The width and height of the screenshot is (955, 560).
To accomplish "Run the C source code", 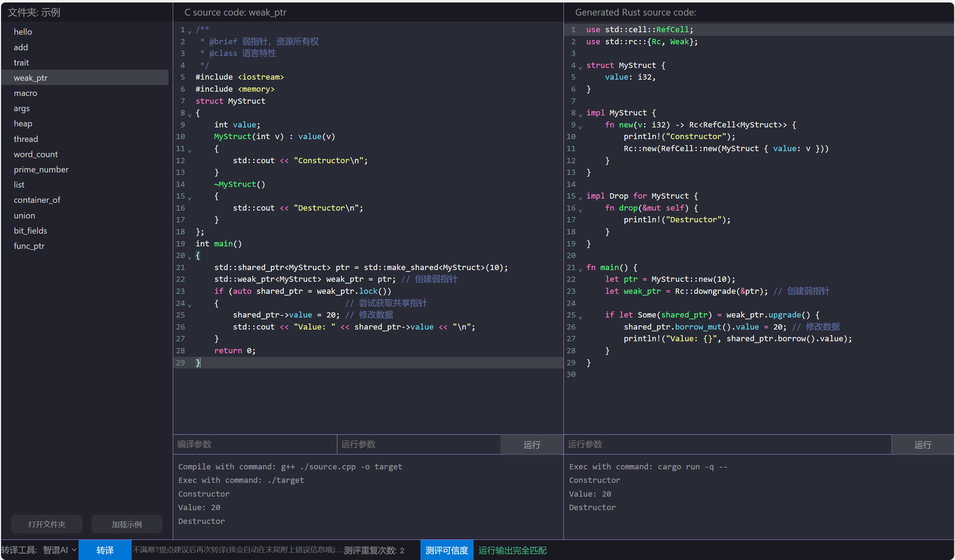I will click(x=532, y=445).
